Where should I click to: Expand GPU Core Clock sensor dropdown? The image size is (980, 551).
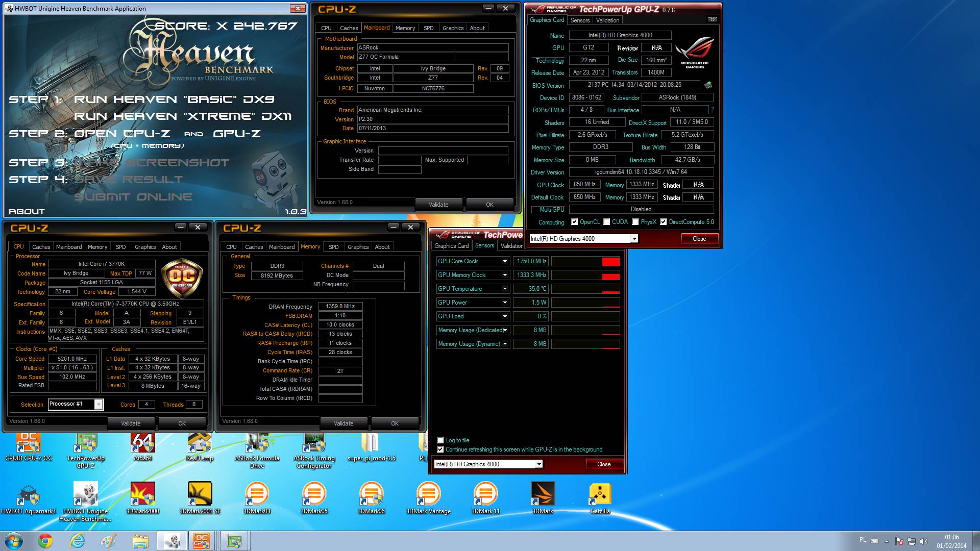pyautogui.click(x=505, y=261)
